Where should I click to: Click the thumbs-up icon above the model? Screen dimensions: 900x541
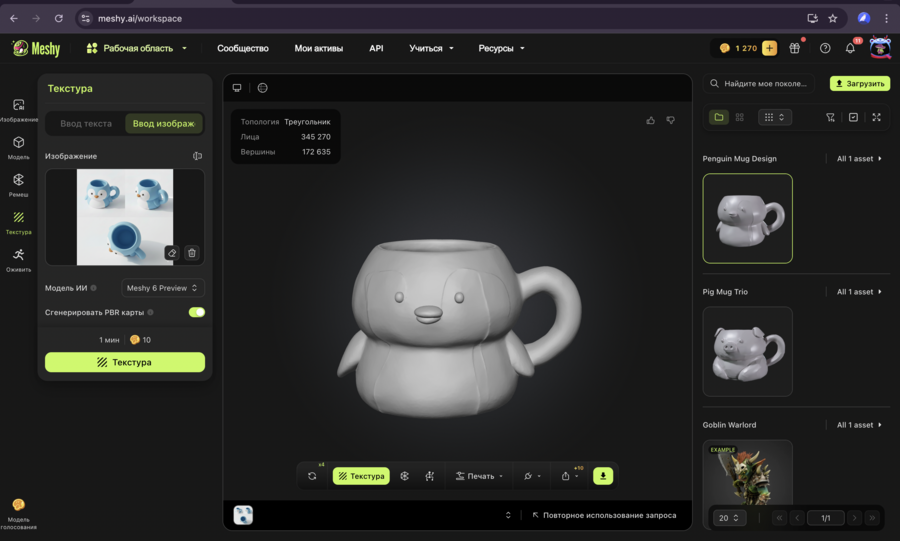tap(651, 120)
